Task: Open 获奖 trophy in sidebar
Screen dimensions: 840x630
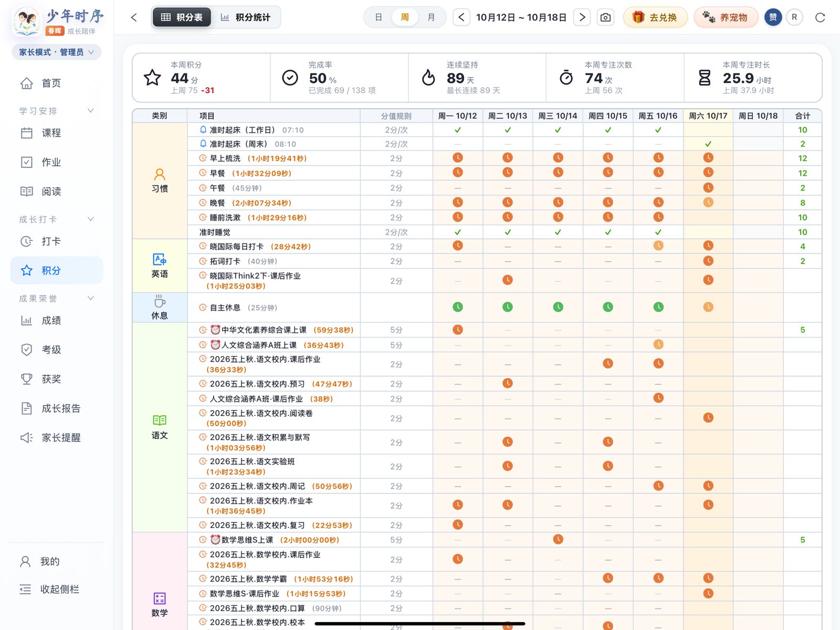Action: click(x=56, y=379)
